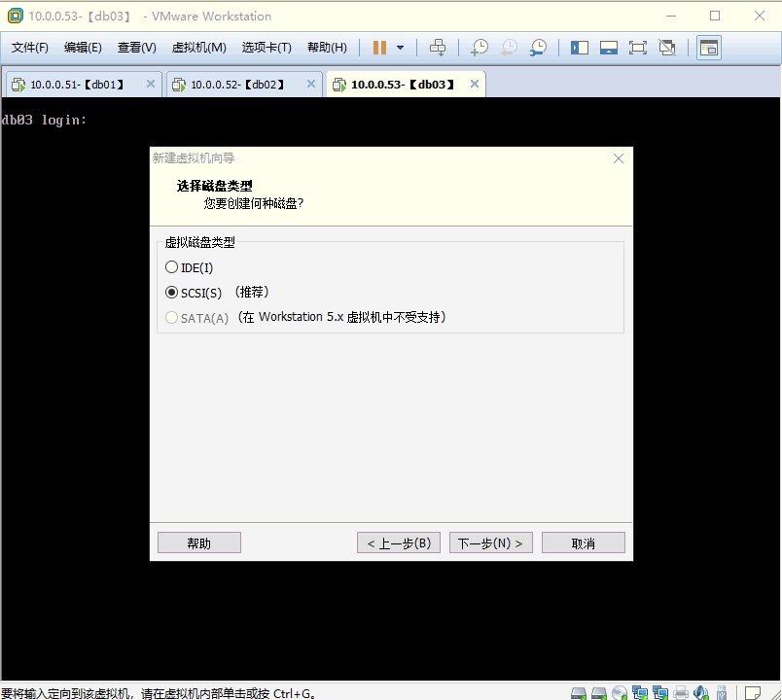Switch to the 10.0.0.52 db02 tab
The width and height of the screenshot is (782, 700).
click(x=236, y=85)
